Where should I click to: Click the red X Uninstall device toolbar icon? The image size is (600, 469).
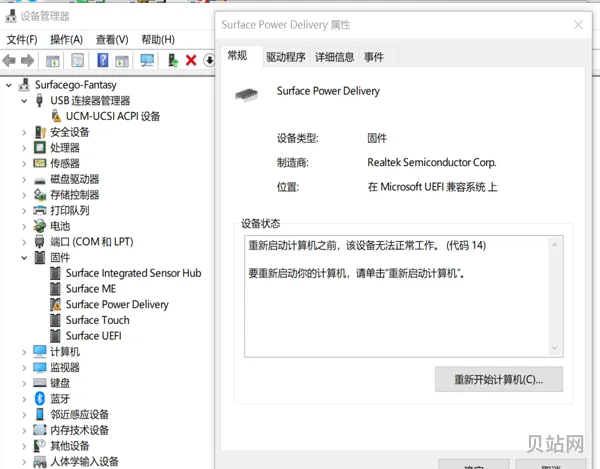point(191,60)
